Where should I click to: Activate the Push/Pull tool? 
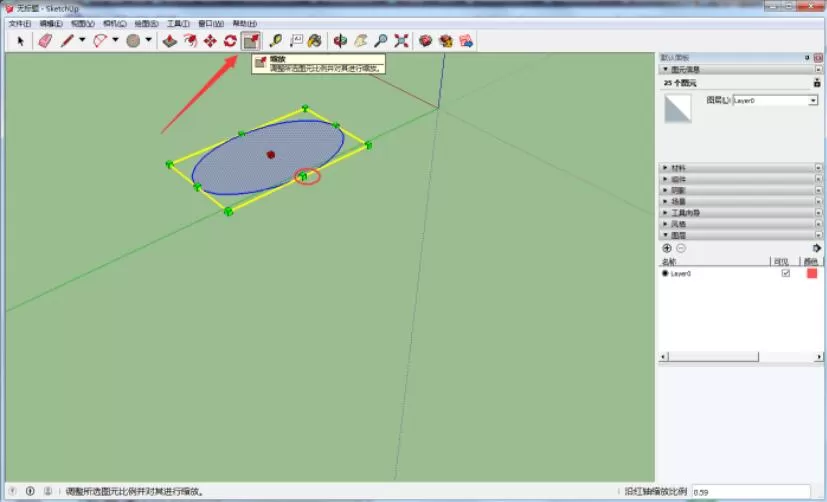pyautogui.click(x=169, y=41)
